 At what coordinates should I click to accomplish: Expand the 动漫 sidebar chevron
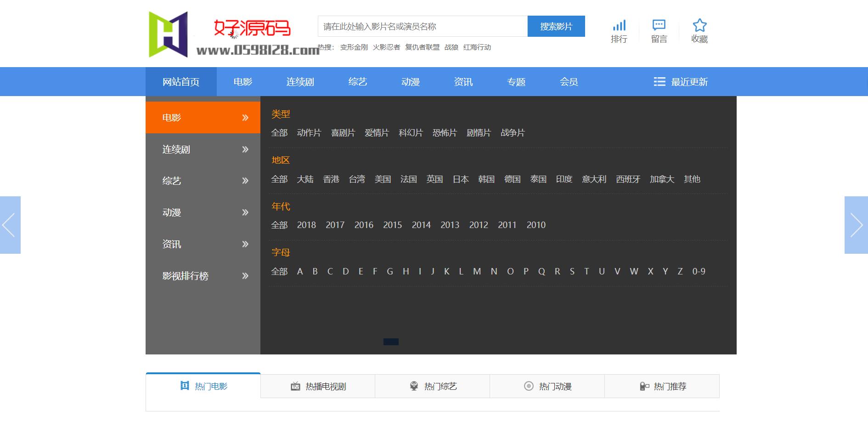[245, 212]
